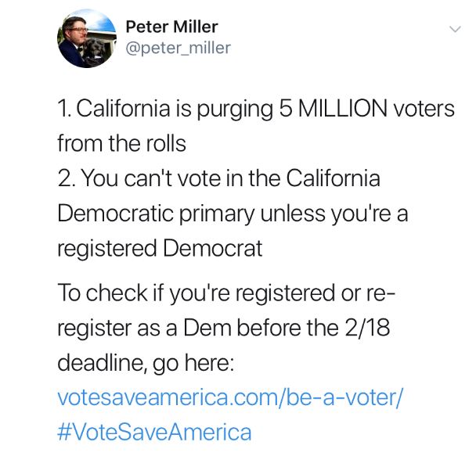
Task: Click 'Democratic primary unless you're a' line
Action: point(233,213)
